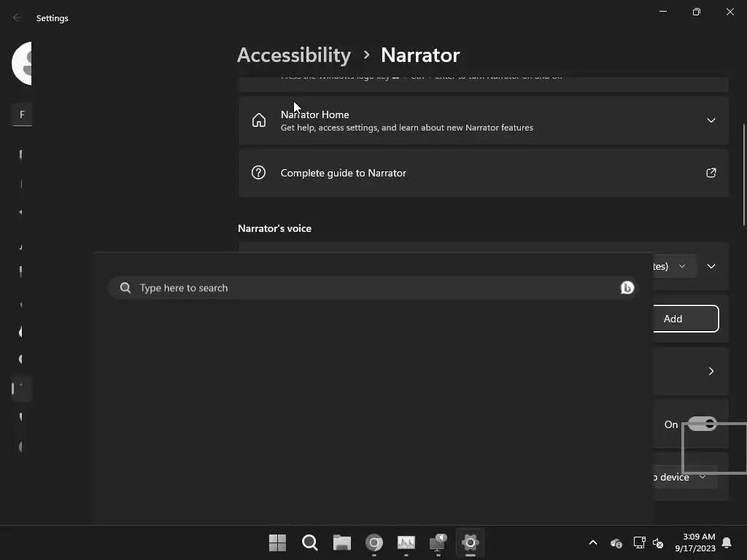Click the Settings back arrow
747x560 pixels.
coord(18,17)
